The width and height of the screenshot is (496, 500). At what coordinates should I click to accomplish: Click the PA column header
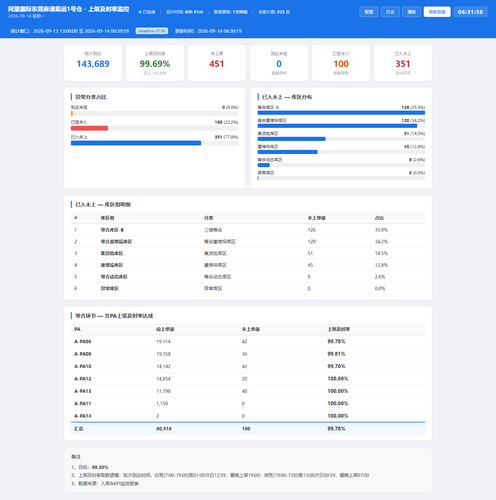(77, 329)
